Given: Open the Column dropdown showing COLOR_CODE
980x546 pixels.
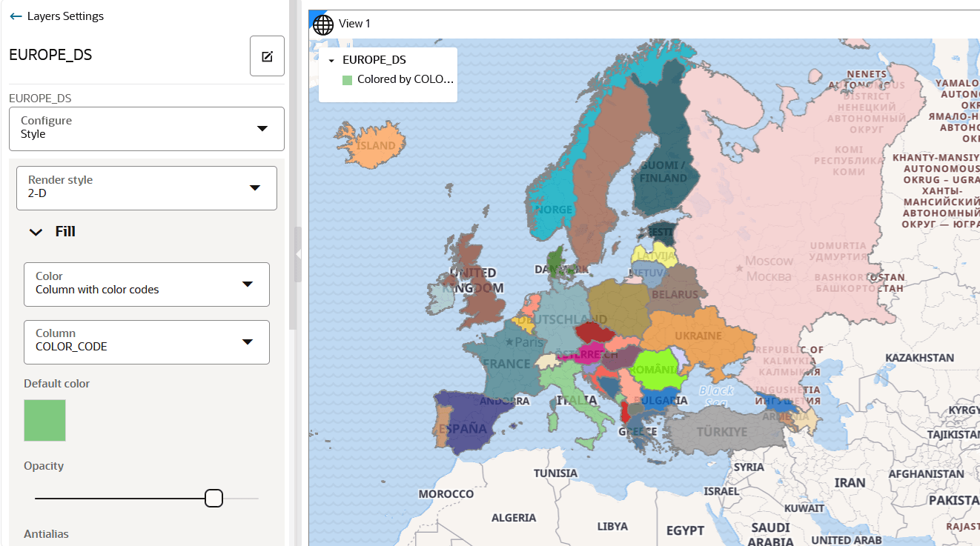Looking at the screenshot, I should 146,342.
